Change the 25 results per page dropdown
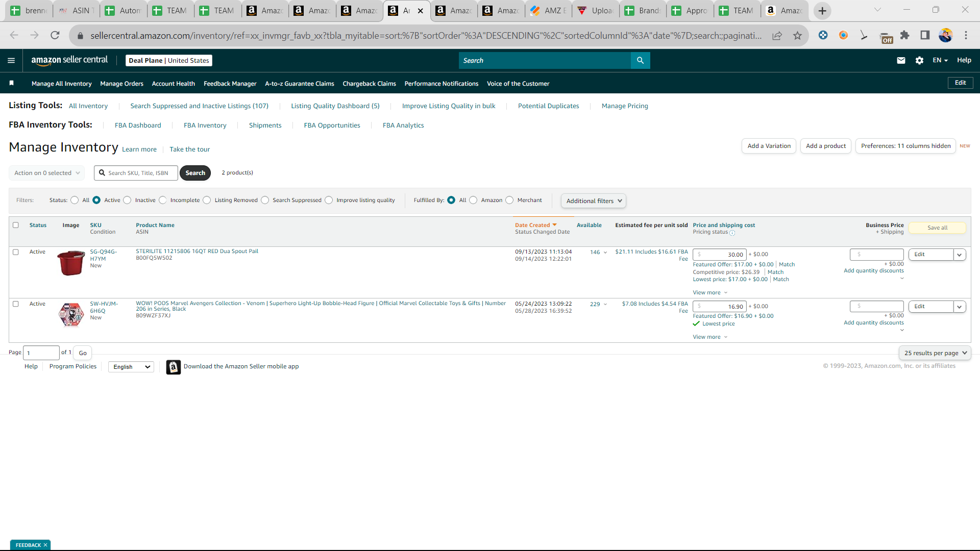The width and height of the screenshot is (980, 551). [935, 353]
